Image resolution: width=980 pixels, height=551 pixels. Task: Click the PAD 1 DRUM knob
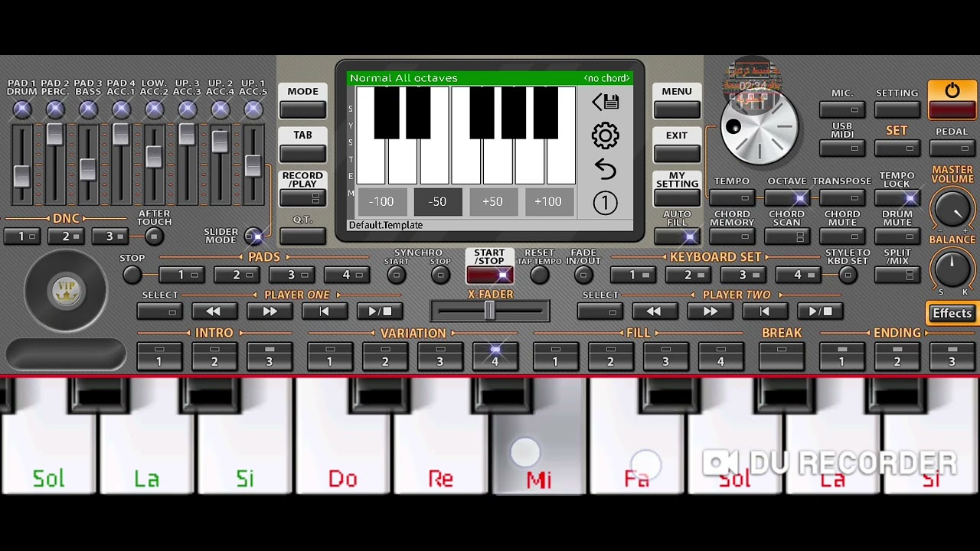(x=22, y=109)
